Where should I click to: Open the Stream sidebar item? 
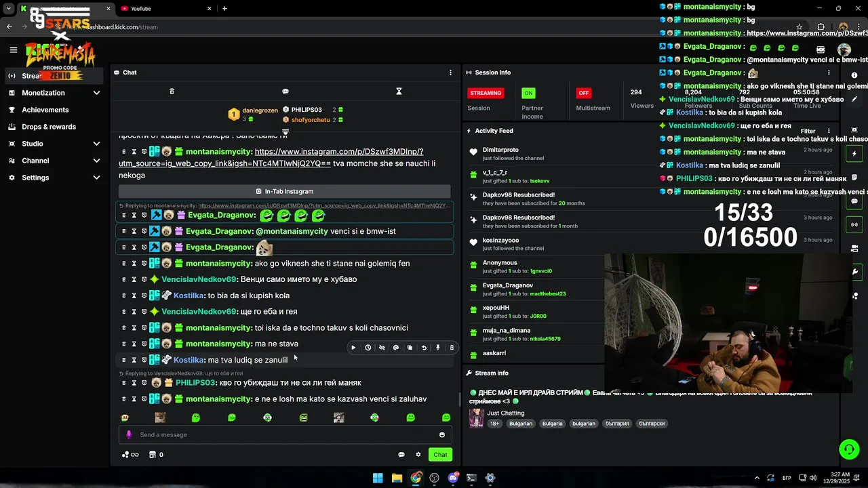[54, 76]
